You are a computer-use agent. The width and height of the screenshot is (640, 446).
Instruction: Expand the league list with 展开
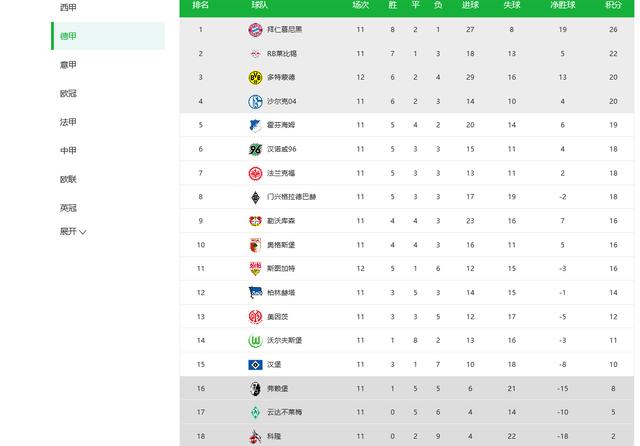[x=73, y=232]
